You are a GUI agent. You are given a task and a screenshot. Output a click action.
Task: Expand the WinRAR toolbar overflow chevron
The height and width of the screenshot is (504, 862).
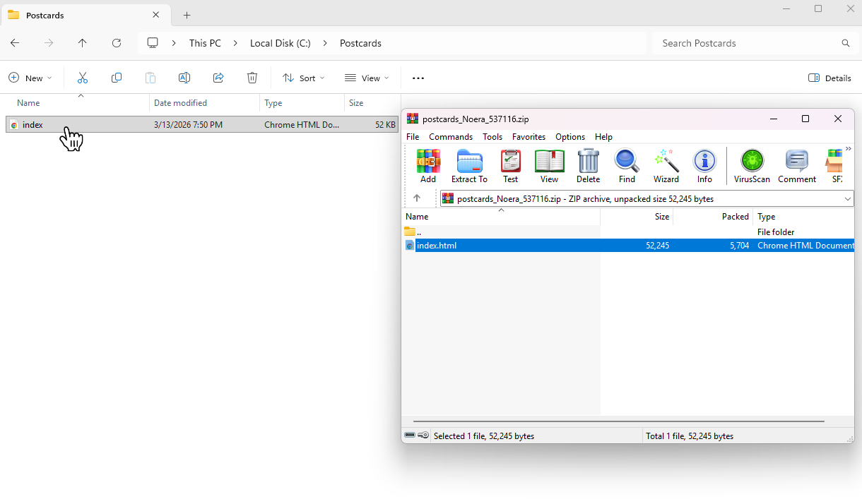(848, 150)
